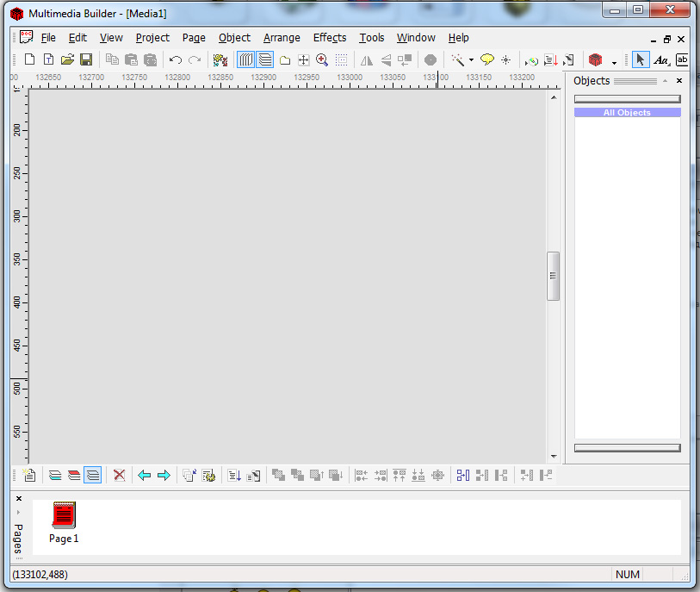Expand the magic wand dropdown arrow
This screenshot has width=700, height=592.
point(471,60)
